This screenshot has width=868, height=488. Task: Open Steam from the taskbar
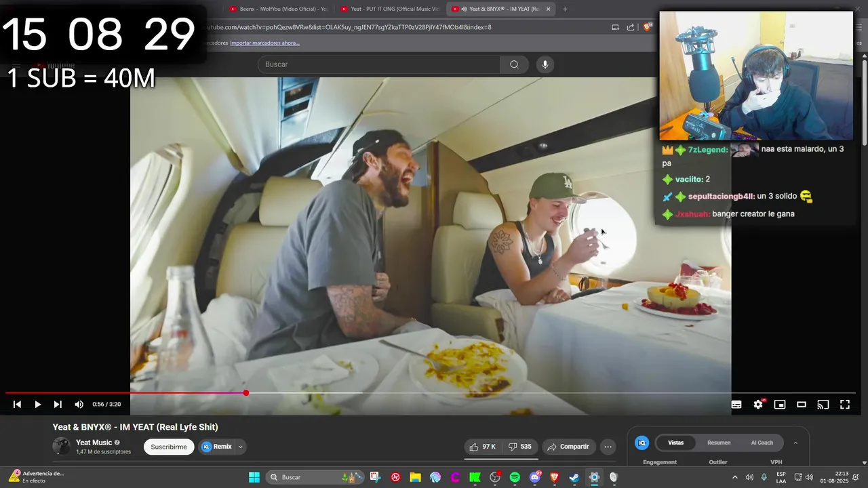coord(574,477)
